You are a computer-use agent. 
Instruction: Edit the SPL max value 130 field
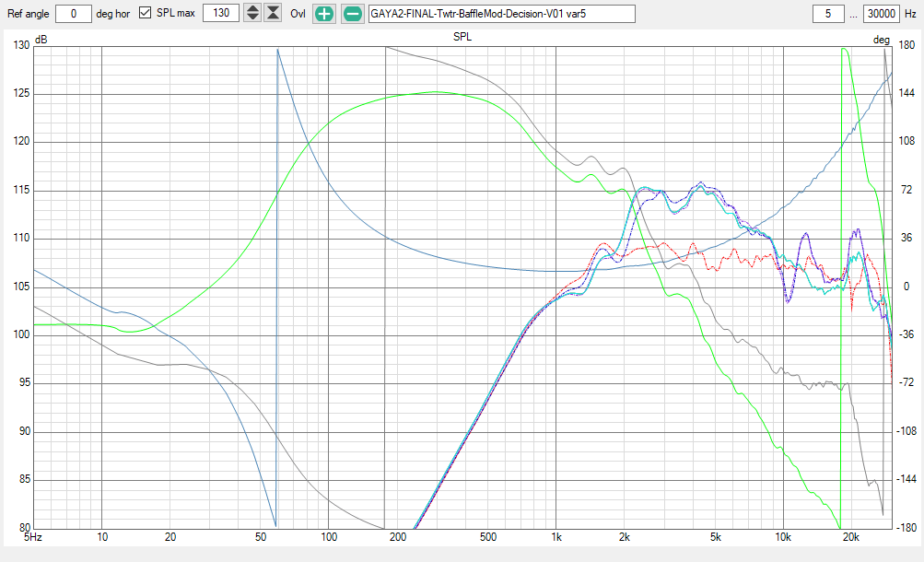click(221, 13)
